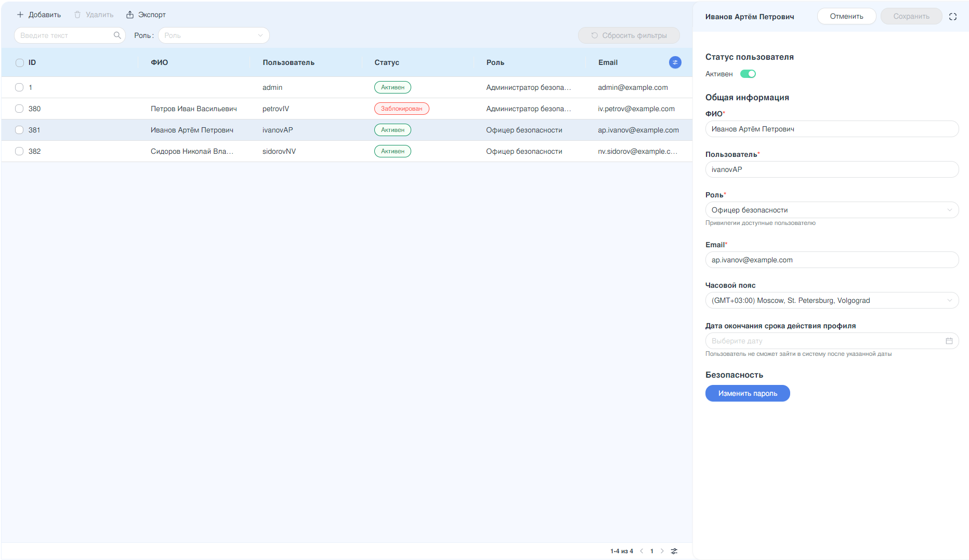This screenshot has height=560, width=969.
Task: Select the checkbox for row ID 1
Action: [19, 87]
